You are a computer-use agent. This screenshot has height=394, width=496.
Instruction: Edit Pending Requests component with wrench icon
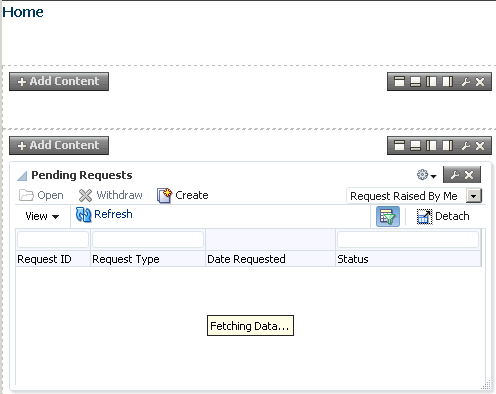455,175
